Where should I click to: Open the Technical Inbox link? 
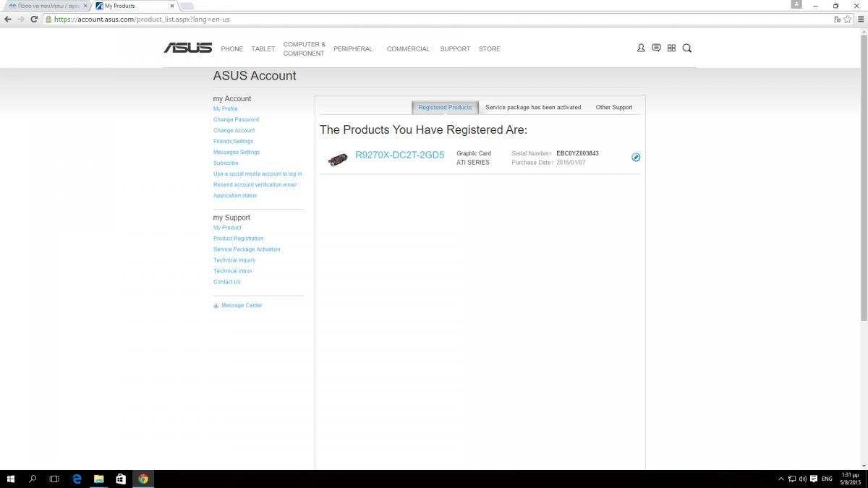tap(233, 271)
